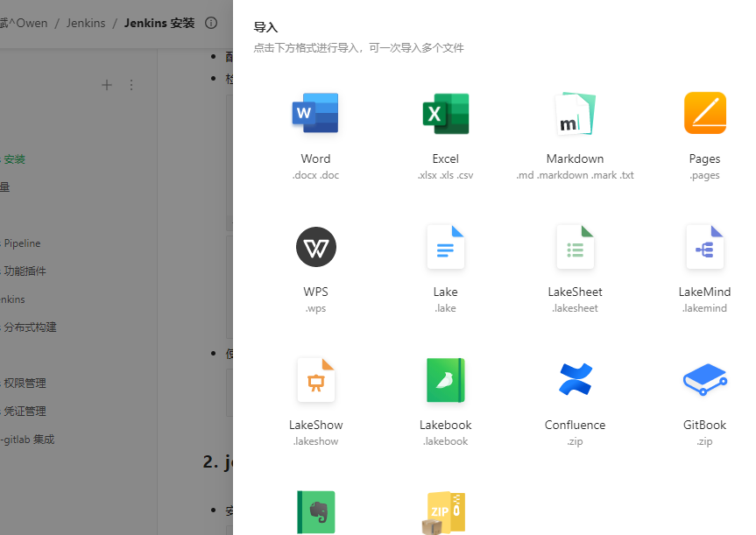This screenshot has width=756, height=535.
Task: Click the Jenkins 安装 breadcrumb title
Action: pos(159,23)
